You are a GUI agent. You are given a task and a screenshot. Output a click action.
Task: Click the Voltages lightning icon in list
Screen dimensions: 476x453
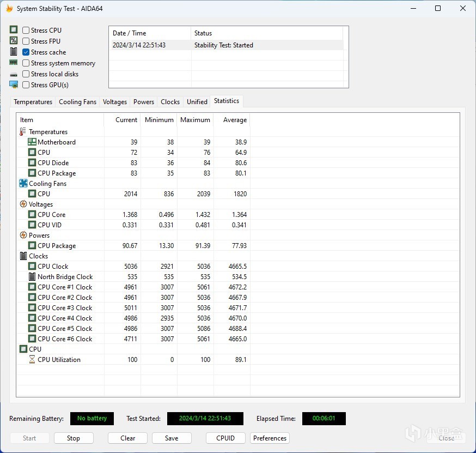23,204
